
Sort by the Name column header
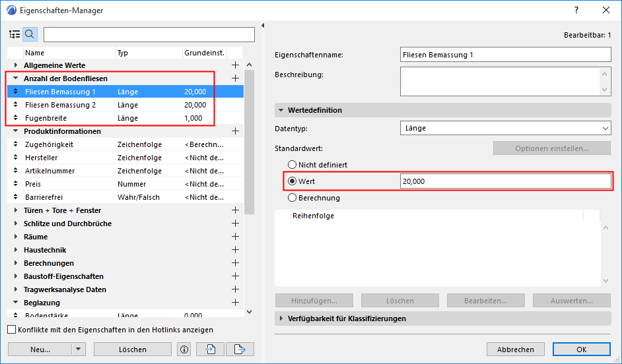click(x=69, y=53)
